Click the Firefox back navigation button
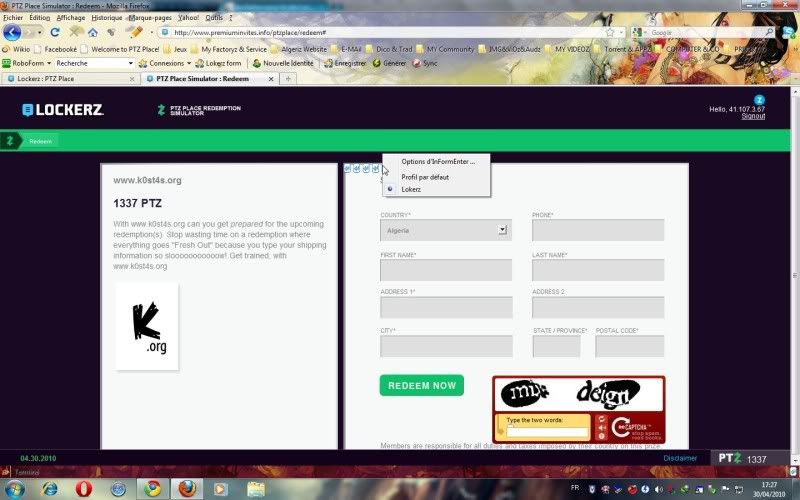The width and height of the screenshot is (800, 500). click(12, 32)
